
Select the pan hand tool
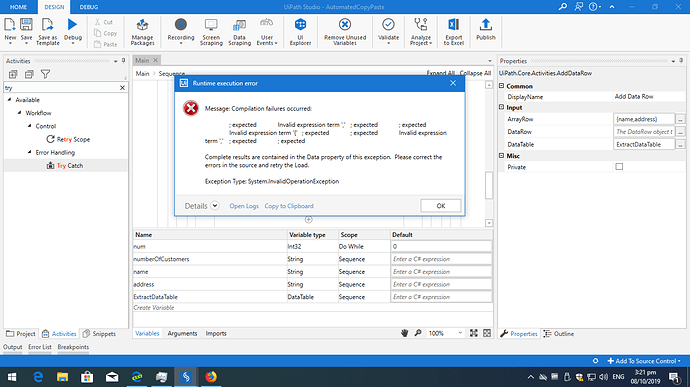[x=404, y=333]
